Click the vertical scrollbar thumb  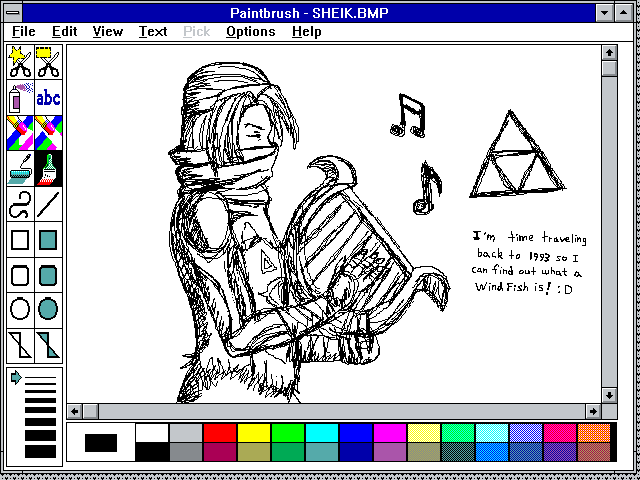(609, 68)
